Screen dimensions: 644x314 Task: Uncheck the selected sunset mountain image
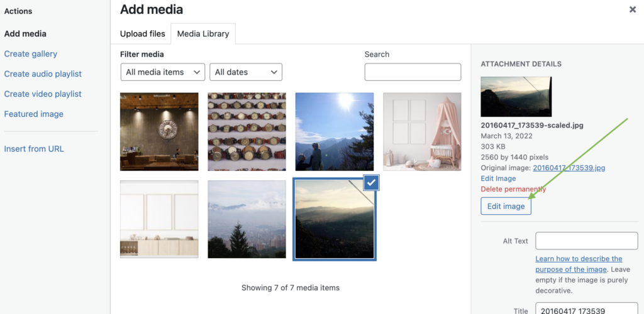click(371, 183)
